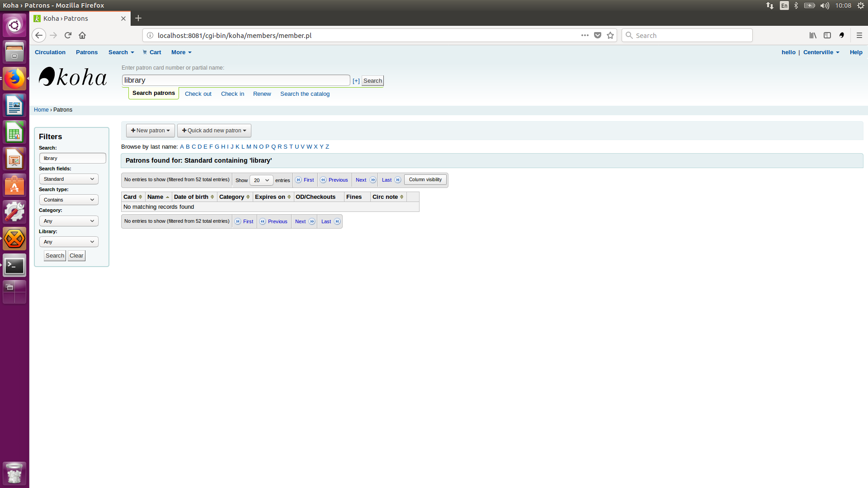Click the Firefox library icon
The image size is (868, 488).
point(812,35)
